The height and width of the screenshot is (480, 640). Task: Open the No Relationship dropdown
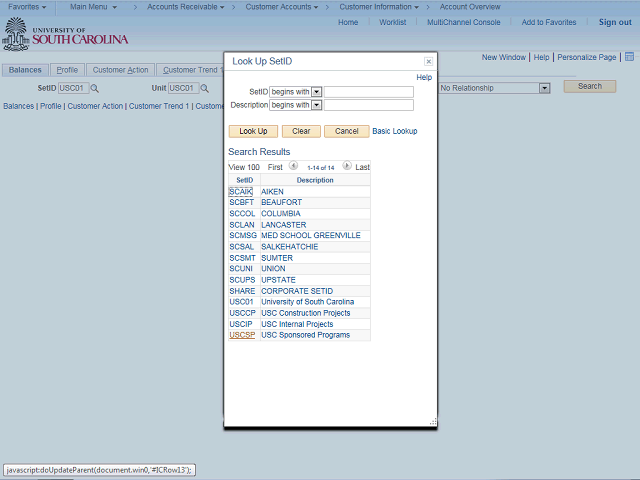(x=544, y=88)
